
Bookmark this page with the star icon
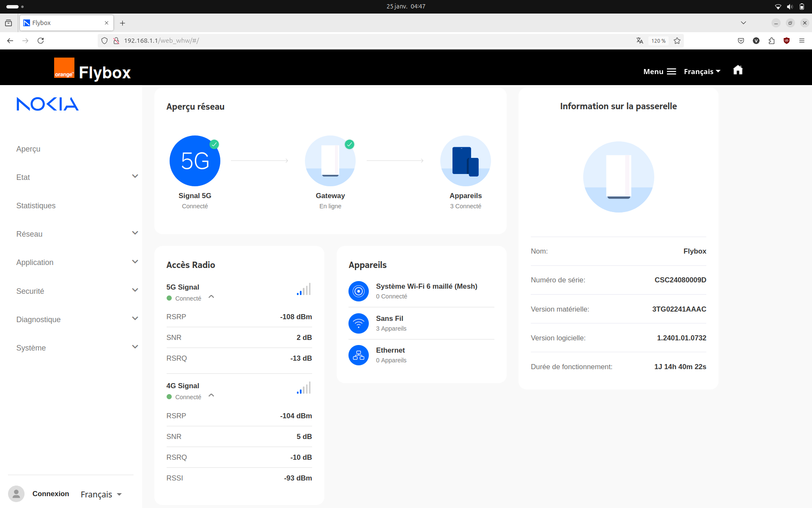677,41
